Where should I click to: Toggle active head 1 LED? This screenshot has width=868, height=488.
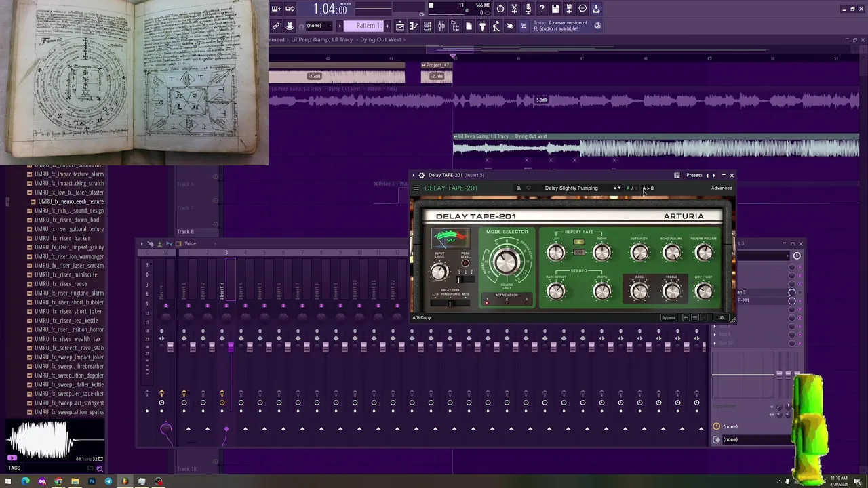(487, 302)
